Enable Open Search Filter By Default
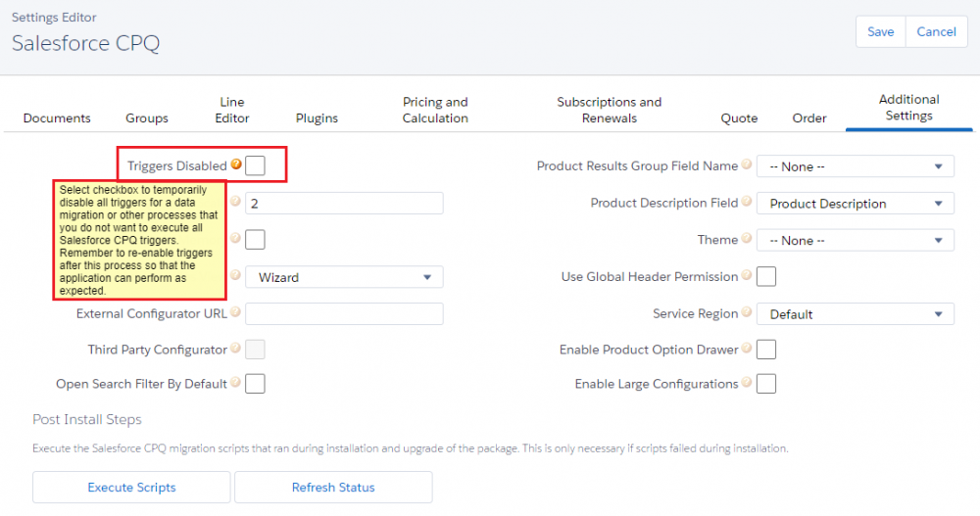This screenshot has width=980, height=516. (x=255, y=384)
